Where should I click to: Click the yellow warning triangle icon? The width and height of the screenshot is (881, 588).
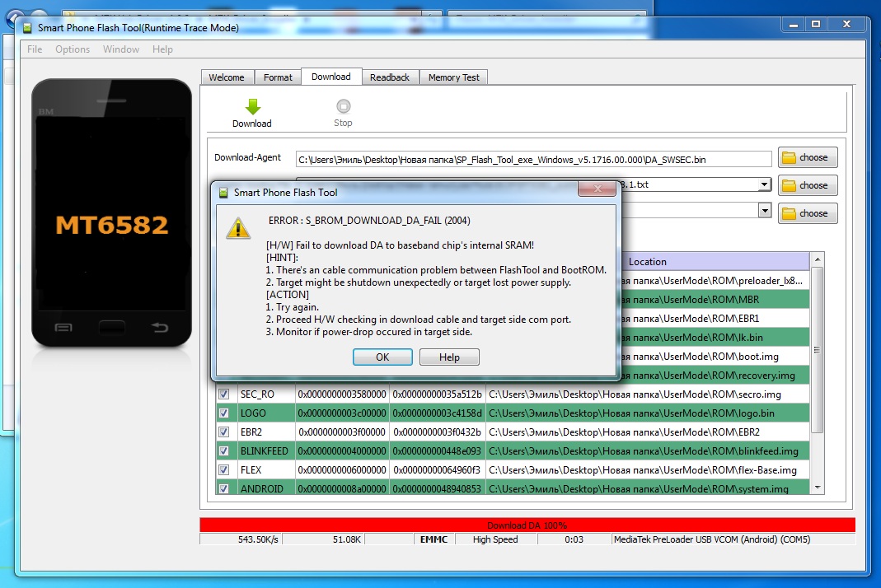point(238,229)
